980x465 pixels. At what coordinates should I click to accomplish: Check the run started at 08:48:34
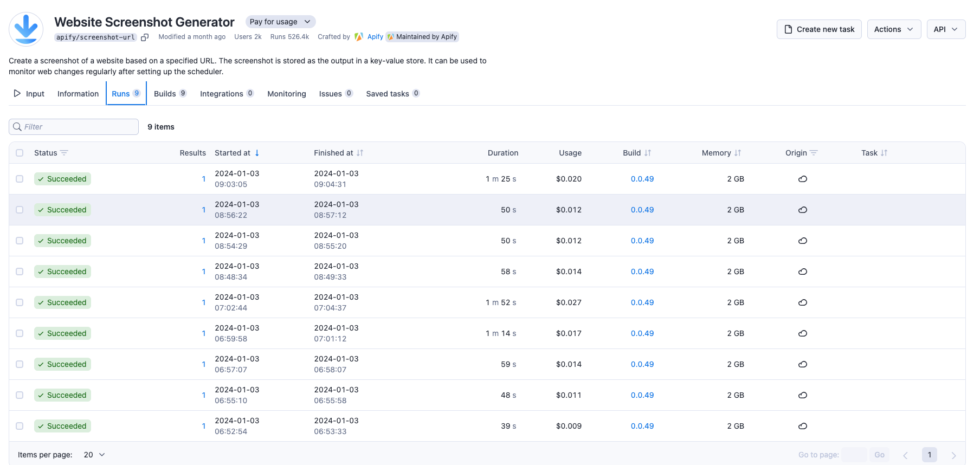[20, 272]
